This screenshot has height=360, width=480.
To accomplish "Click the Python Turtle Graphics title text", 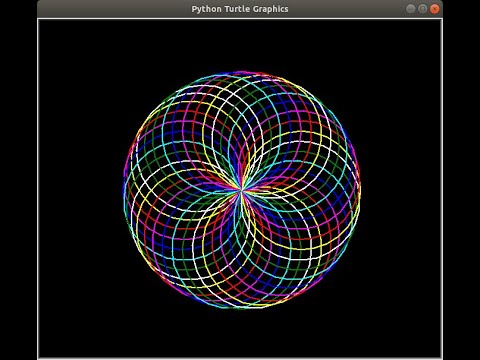I will point(240,9).
